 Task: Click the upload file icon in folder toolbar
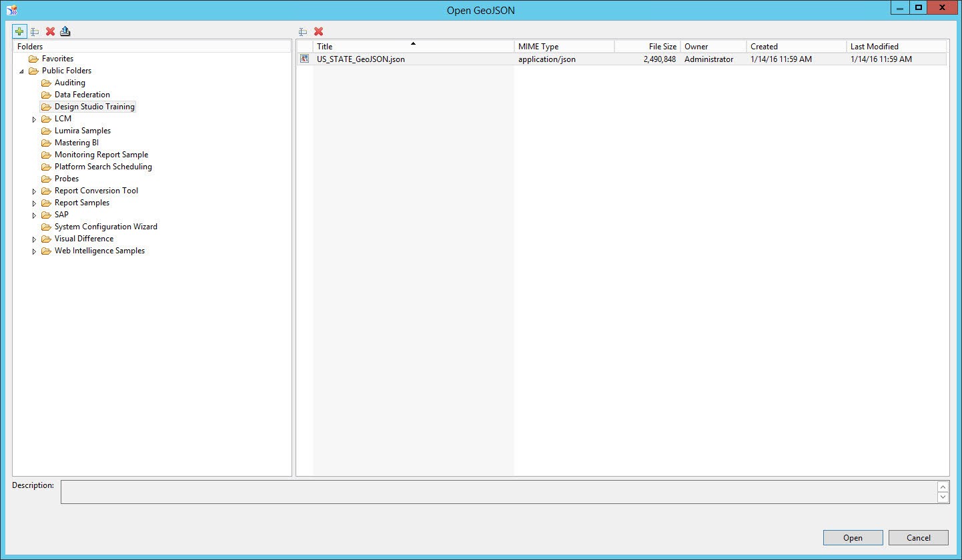click(65, 31)
